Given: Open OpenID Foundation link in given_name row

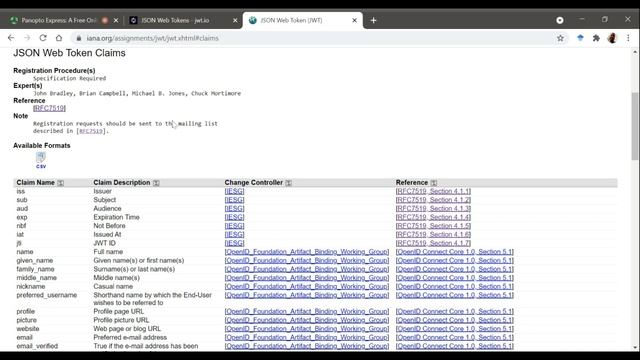Looking at the screenshot, I should pyautogui.click(x=307, y=260).
